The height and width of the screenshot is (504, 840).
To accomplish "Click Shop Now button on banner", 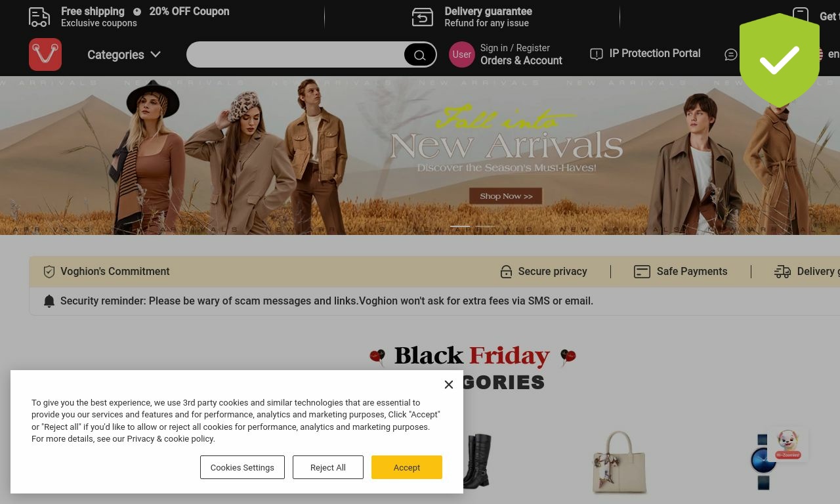I will coord(506,196).
